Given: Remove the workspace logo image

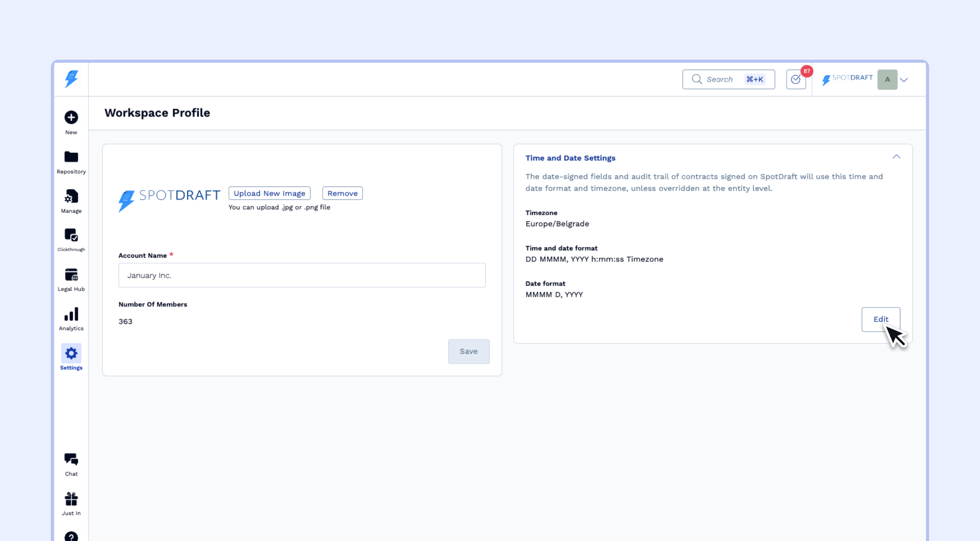Looking at the screenshot, I should 342,193.
